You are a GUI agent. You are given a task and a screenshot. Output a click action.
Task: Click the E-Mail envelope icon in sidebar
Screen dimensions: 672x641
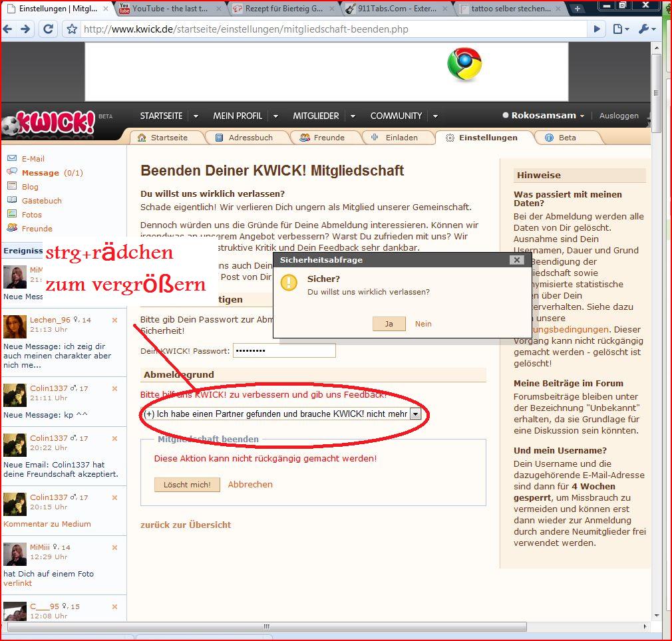pos(12,158)
